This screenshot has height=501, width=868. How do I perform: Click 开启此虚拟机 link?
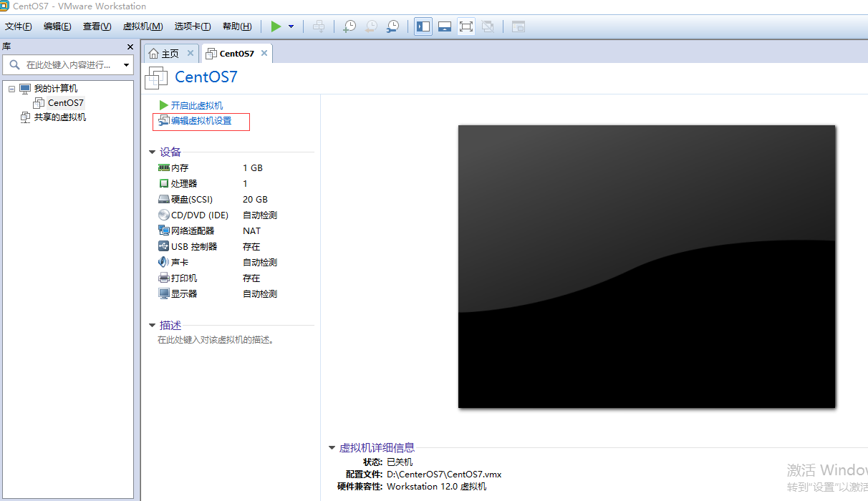pos(196,105)
